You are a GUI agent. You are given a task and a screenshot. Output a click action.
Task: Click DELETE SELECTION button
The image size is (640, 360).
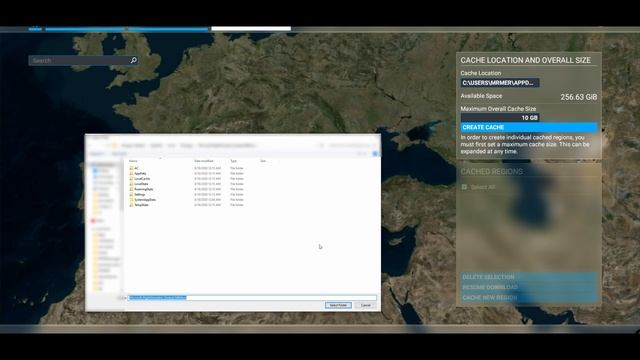coord(529,277)
